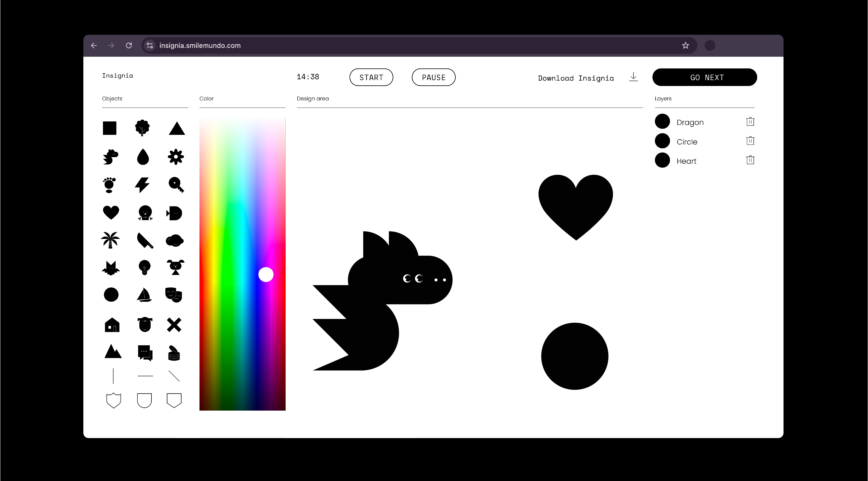Remove the Heart layer with trash icon
868x481 pixels.
click(x=750, y=160)
